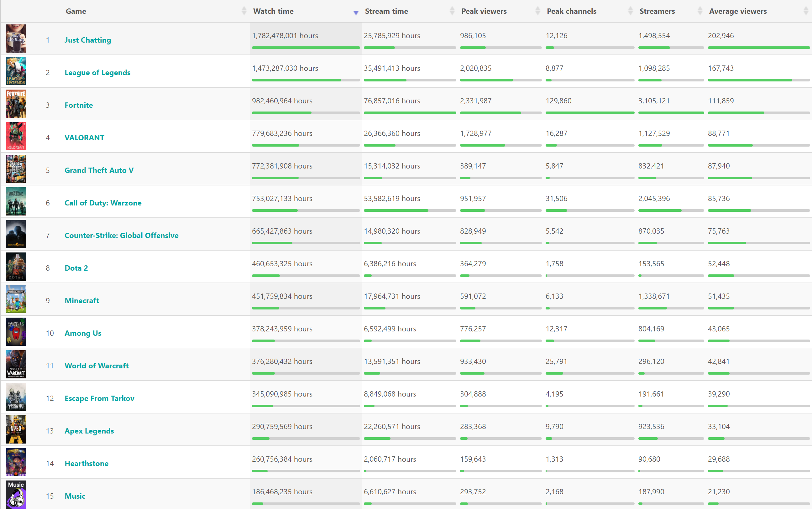Open the Counter-Strike cover thumbnail
Viewport: 812px width, 509px height.
[16, 234]
